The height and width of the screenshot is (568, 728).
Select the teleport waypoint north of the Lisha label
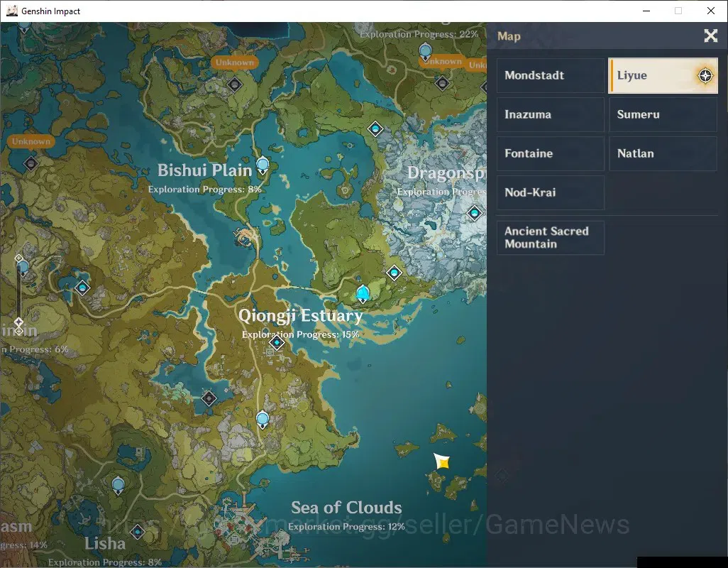point(118,486)
